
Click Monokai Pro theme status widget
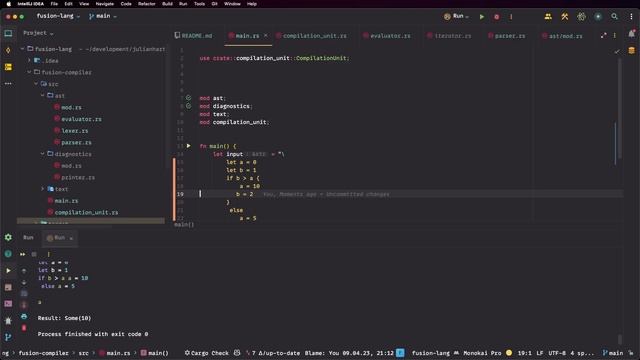[x=482, y=353]
